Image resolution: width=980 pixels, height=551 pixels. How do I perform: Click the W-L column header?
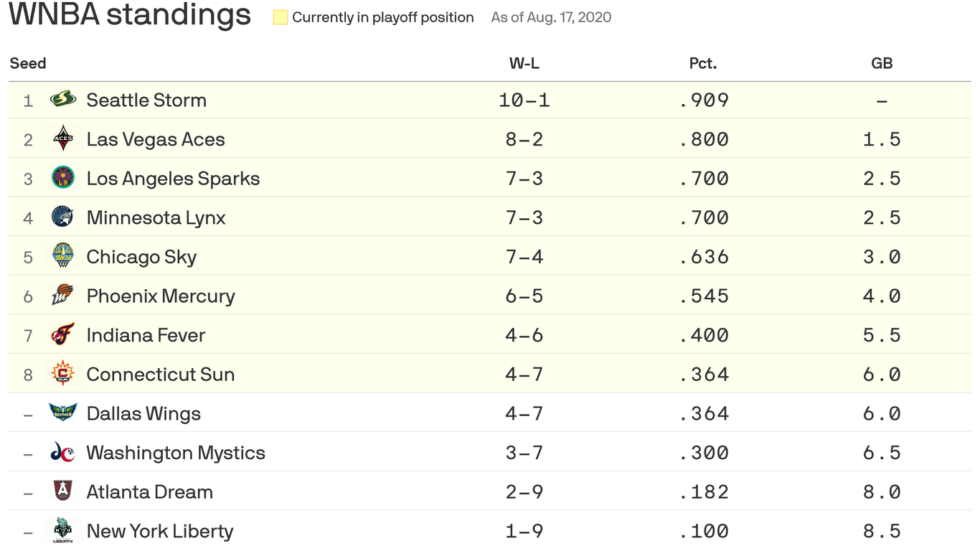coord(524,63)
